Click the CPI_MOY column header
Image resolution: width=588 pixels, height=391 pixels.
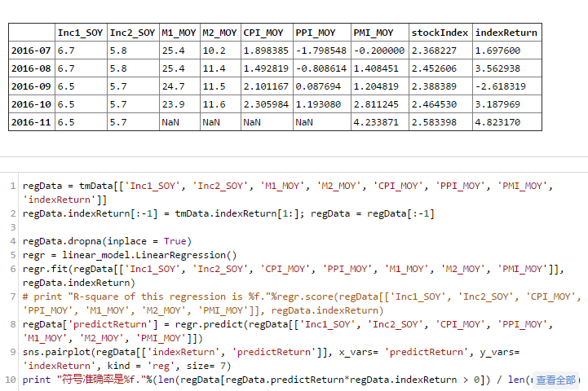click(x=263, y=33)
